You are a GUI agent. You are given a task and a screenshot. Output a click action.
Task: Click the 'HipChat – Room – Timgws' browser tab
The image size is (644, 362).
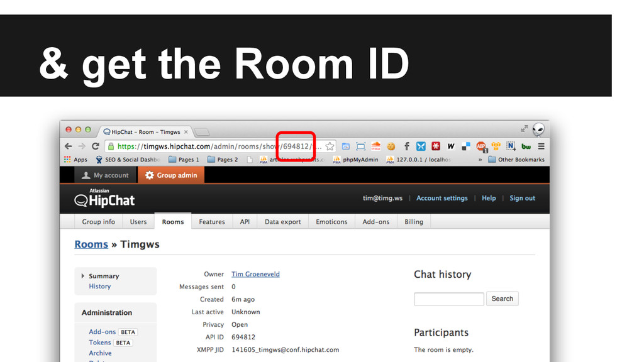(145, 132)
